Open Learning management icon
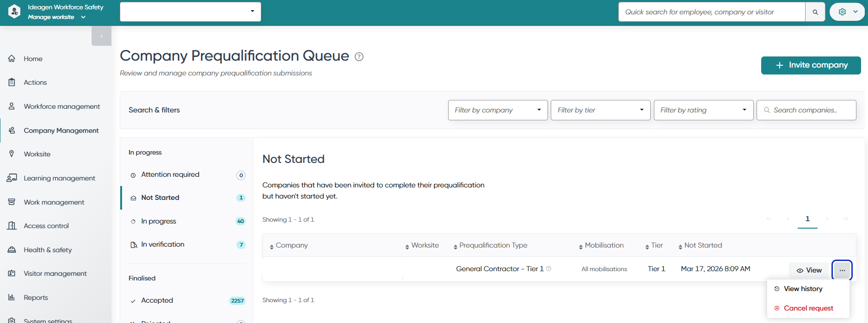Screen dimensions: 868x323 point(12,178)
